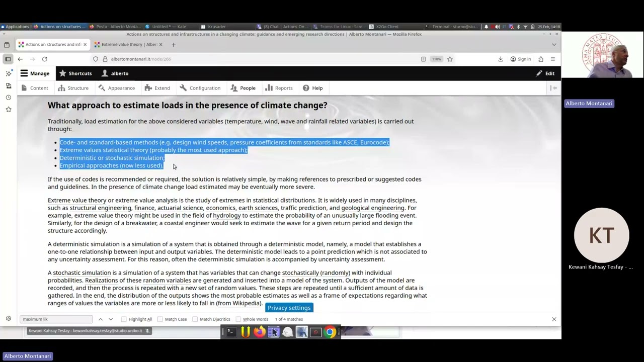Open the Shortcuts star menu
Screen dimensions: 644x362
tap(75, 73)
